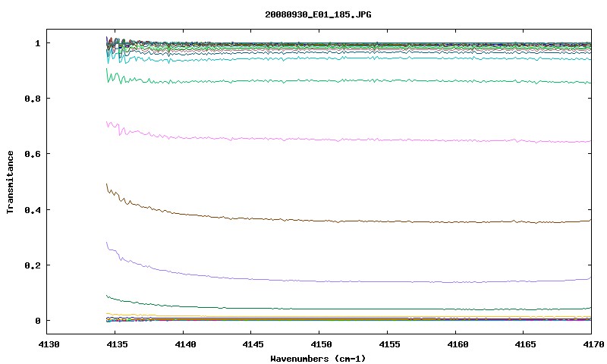Click the cyan spectrum curve near 0.94
607x364 pixels.
point(348,58)
